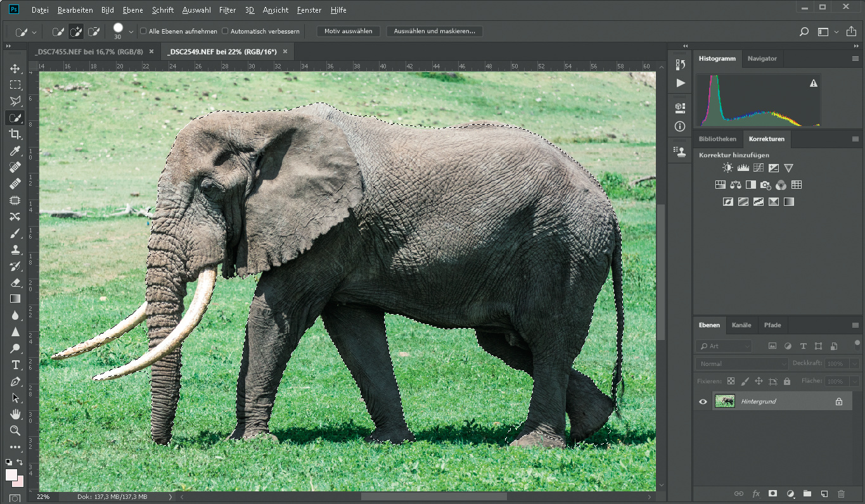Click 'Auswählen und maskieren...' button
The width and height of the screenshot is (865, 504).
point(434,31)
